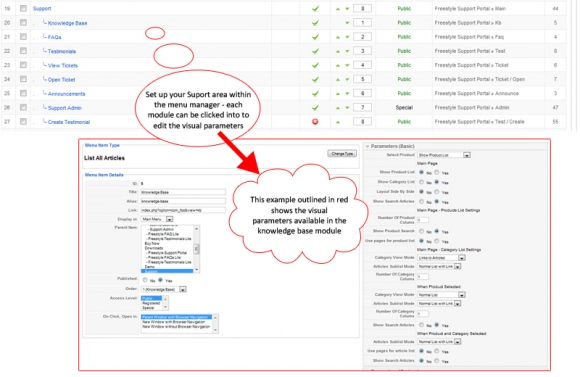Move View Tickets row up with green arrow

click(338, 65)
